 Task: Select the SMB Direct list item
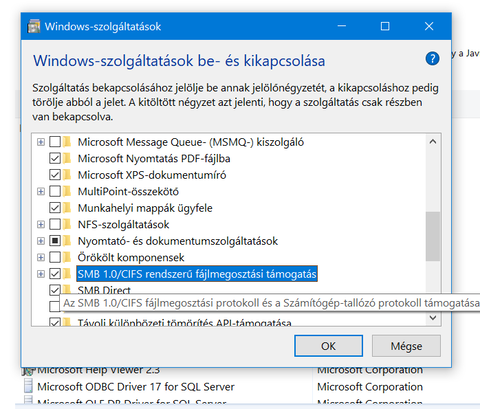point(104,290)
